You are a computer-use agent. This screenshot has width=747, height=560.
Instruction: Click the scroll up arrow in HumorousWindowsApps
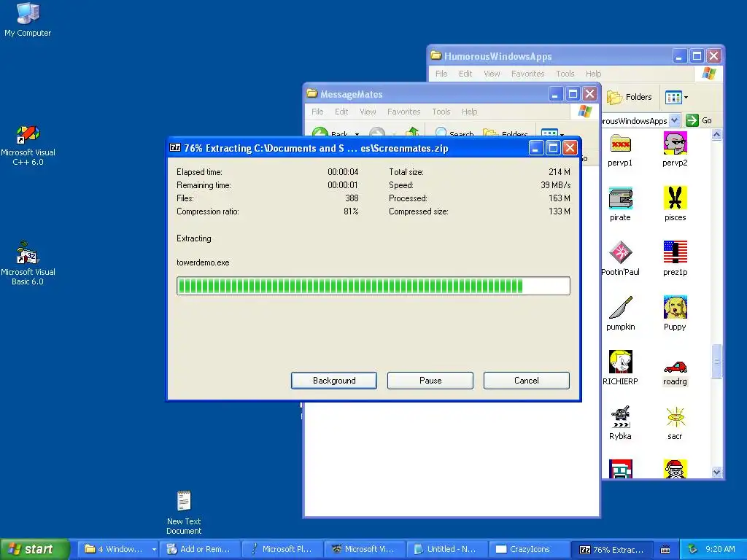(716, 135)
